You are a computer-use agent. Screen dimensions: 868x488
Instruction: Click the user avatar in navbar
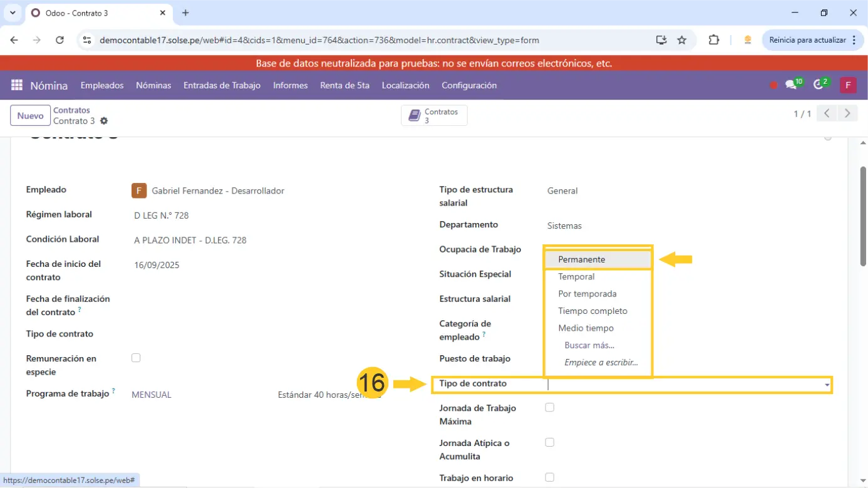[x=848, y=85]
